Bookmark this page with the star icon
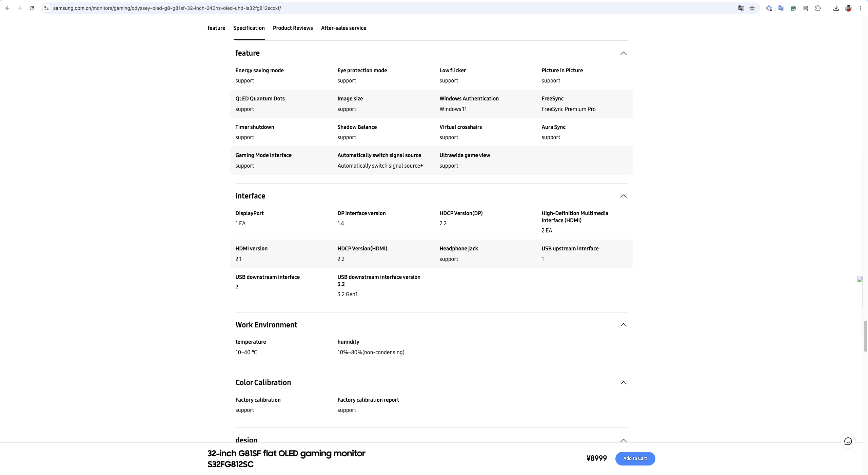This screenshot has width=868, height=475. tap(752, 8)
